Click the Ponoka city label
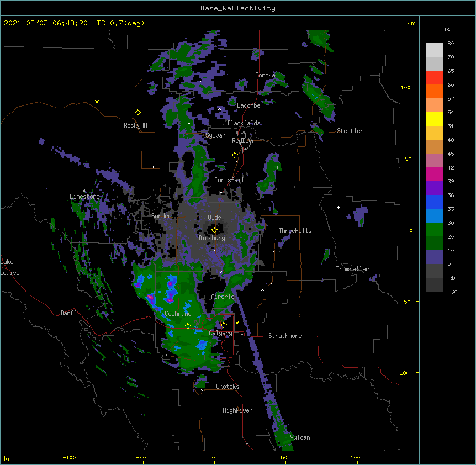This screenshot has height=465, width=476. 265,75
